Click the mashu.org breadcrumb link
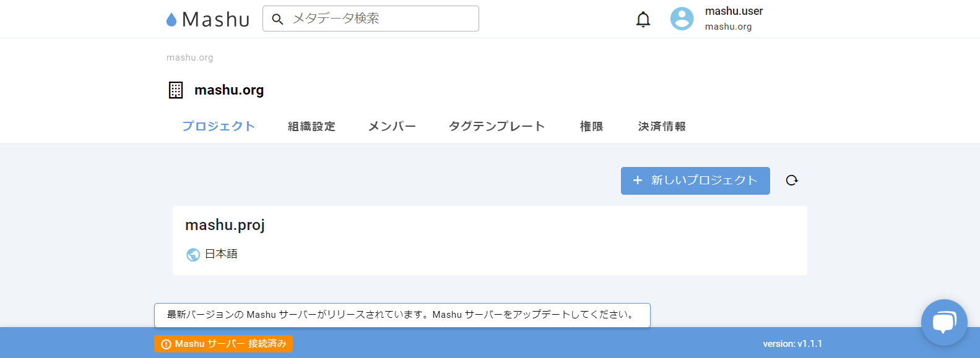The width and height of the screenshot is (980, 358). [189, 58]
